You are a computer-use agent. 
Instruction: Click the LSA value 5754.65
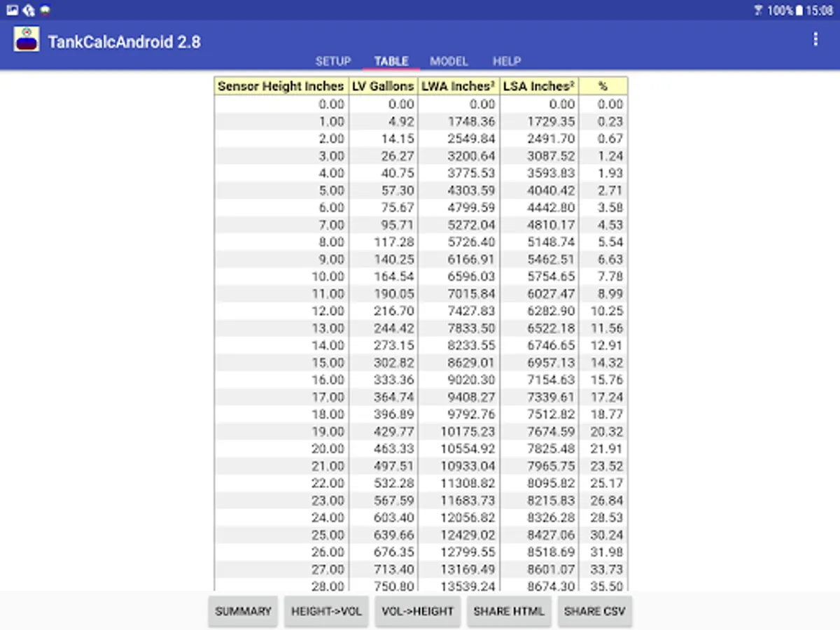[x=552, y=276]
